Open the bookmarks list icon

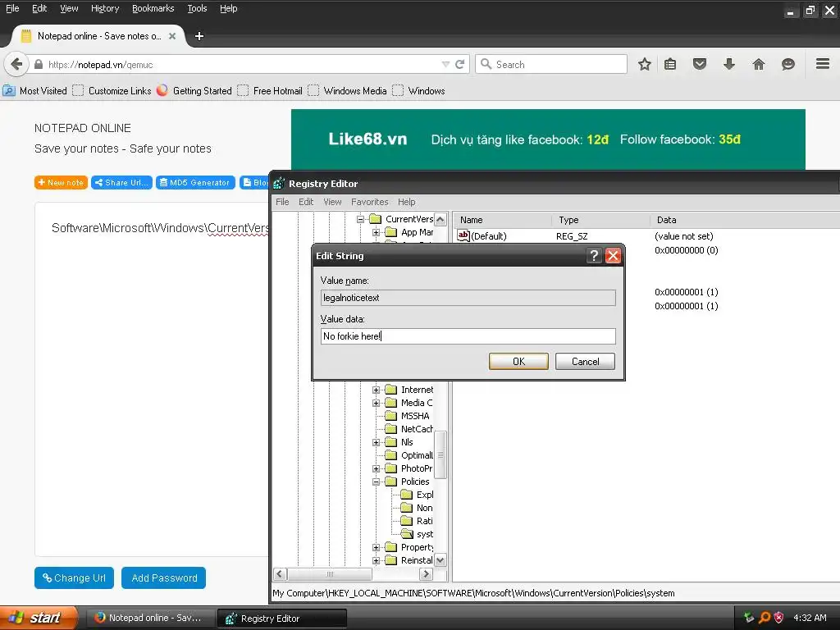click(670, 64)
